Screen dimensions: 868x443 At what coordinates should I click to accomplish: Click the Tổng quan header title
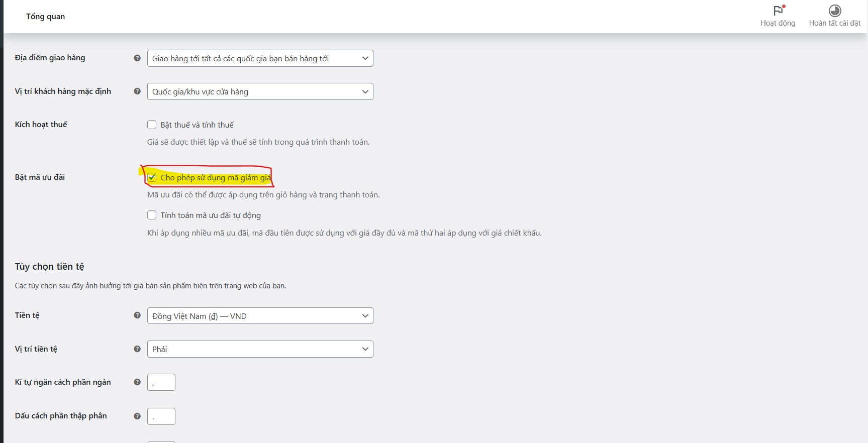45,17
